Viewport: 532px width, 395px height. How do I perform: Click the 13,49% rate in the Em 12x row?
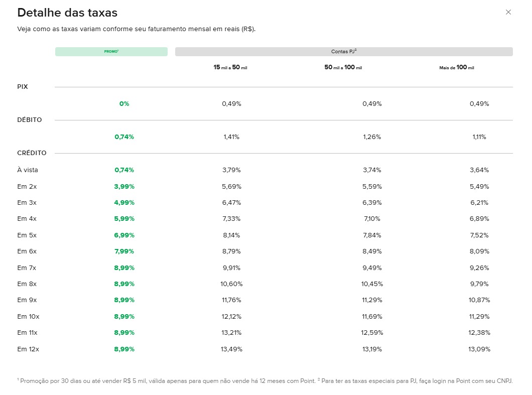(x=231, y=349)
